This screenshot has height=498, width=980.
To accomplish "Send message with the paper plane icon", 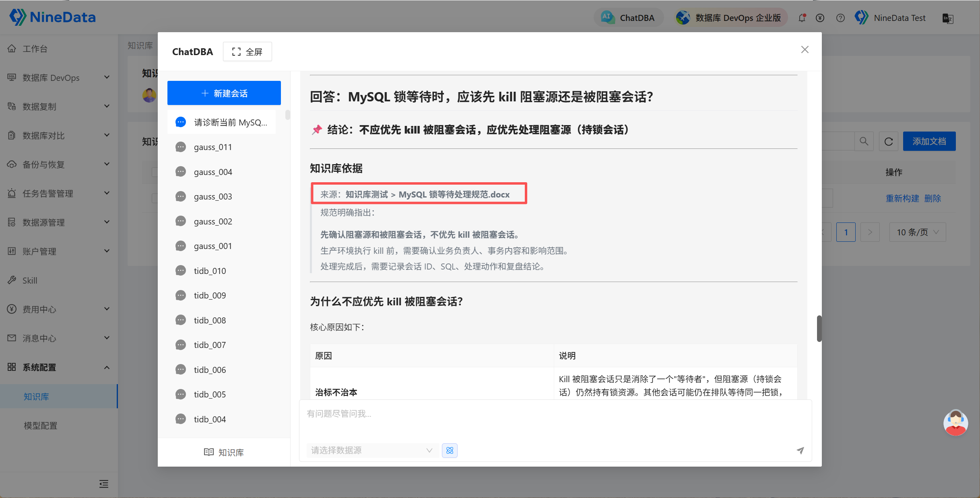I will (x=800, y=451).
